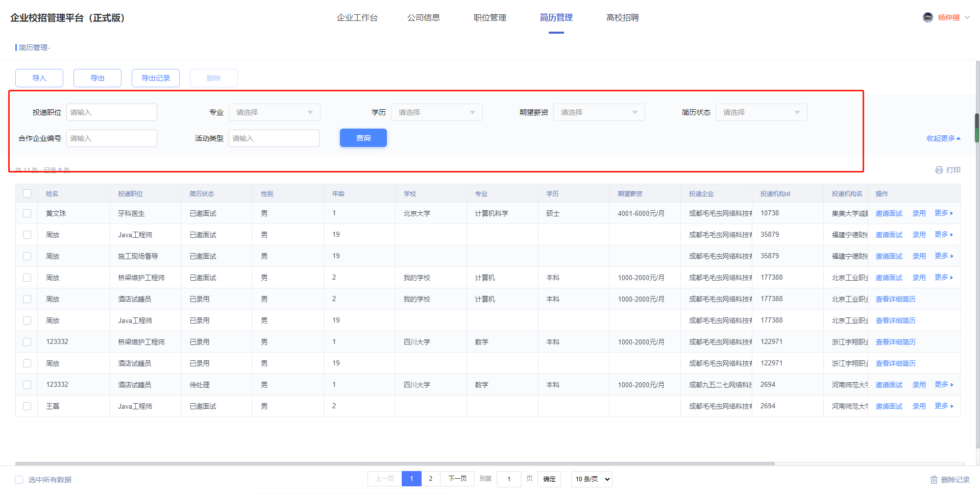Click 邀请面试 for 123332 酒店试睡员 row
980x494 pixels.
click(x=889, y=385)
